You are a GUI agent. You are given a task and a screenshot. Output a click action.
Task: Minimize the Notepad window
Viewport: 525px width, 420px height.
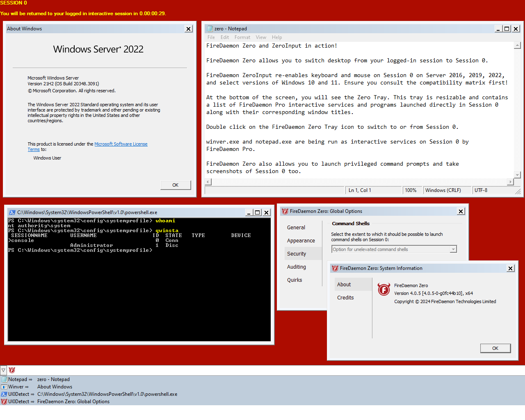pos(498,29)
